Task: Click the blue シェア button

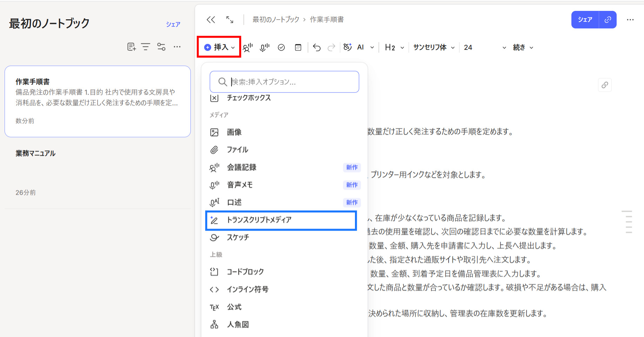Action: tap(585, 20)
